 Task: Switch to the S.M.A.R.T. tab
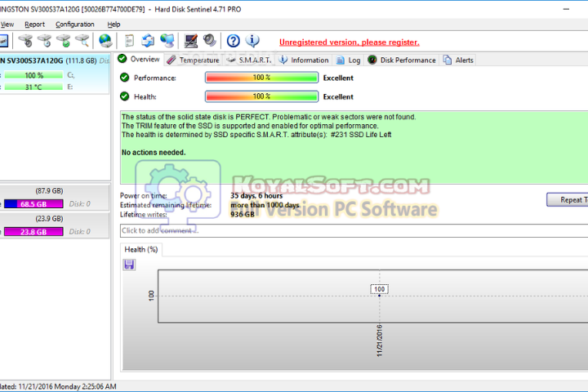pos(249,60)
